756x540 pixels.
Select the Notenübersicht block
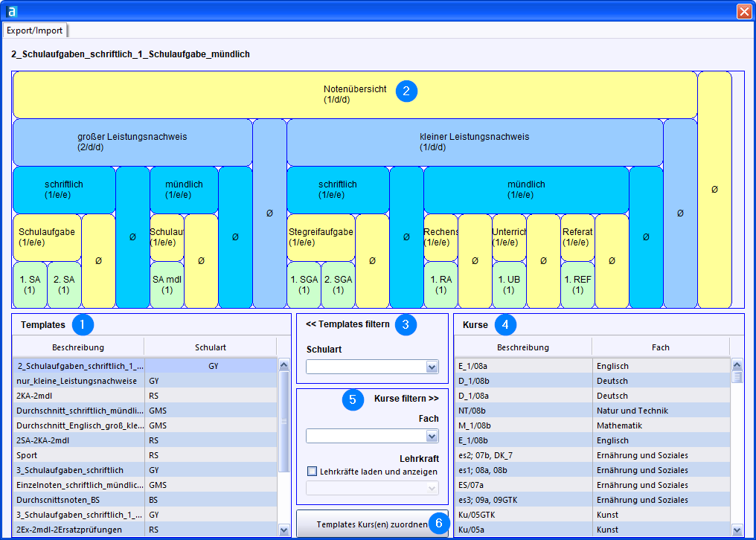point(355,94)
